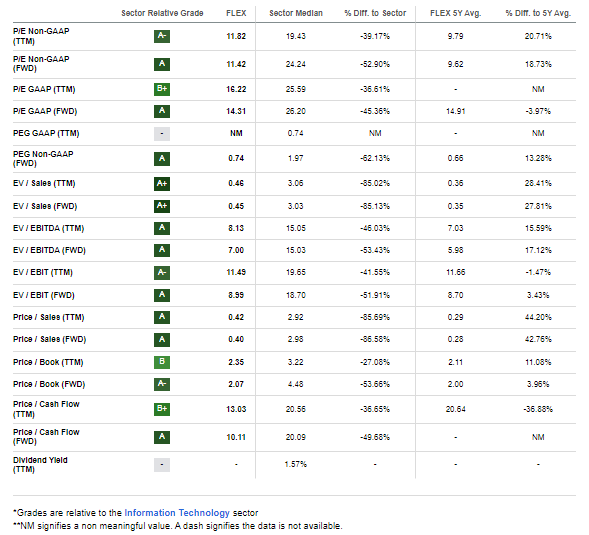Select the -36.61% sector difference value

point(375,89)
